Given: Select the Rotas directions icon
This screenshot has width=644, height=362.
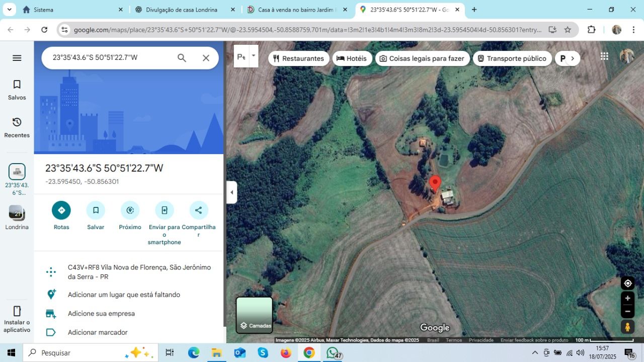Looking at the screenshot, I should click(61, 210).
